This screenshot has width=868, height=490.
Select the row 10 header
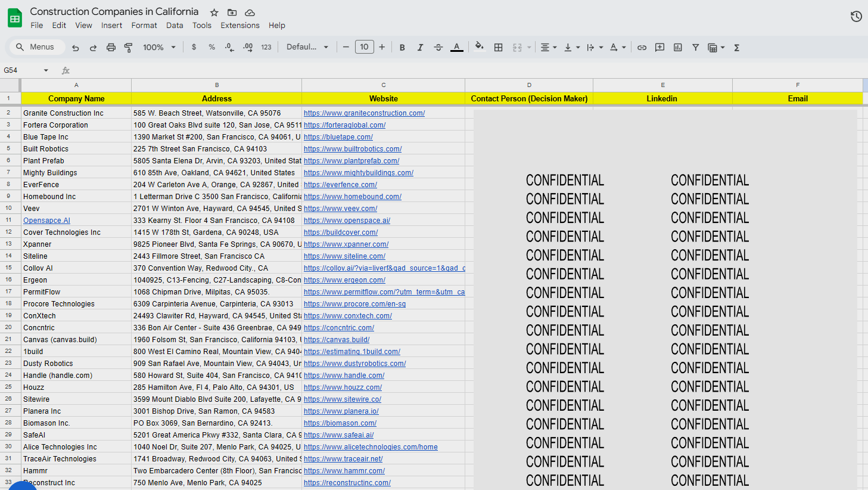pyautogui.click(x=9, y=208)
